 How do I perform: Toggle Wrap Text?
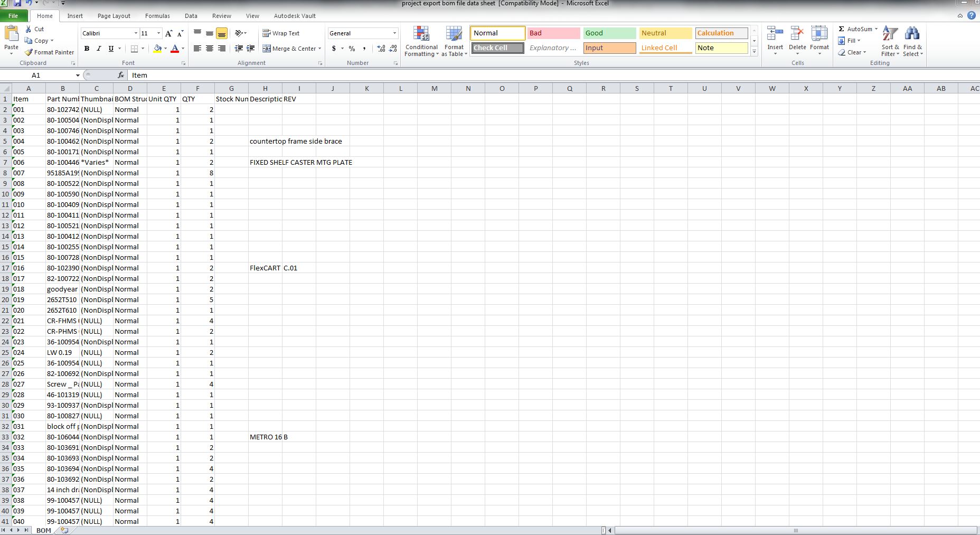click(281, 33)
